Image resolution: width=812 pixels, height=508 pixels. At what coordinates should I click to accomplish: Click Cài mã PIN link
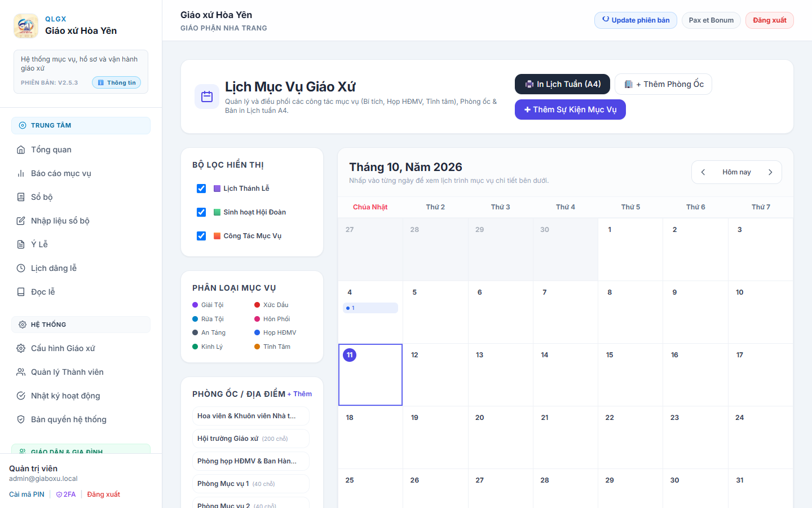point(27,494)
